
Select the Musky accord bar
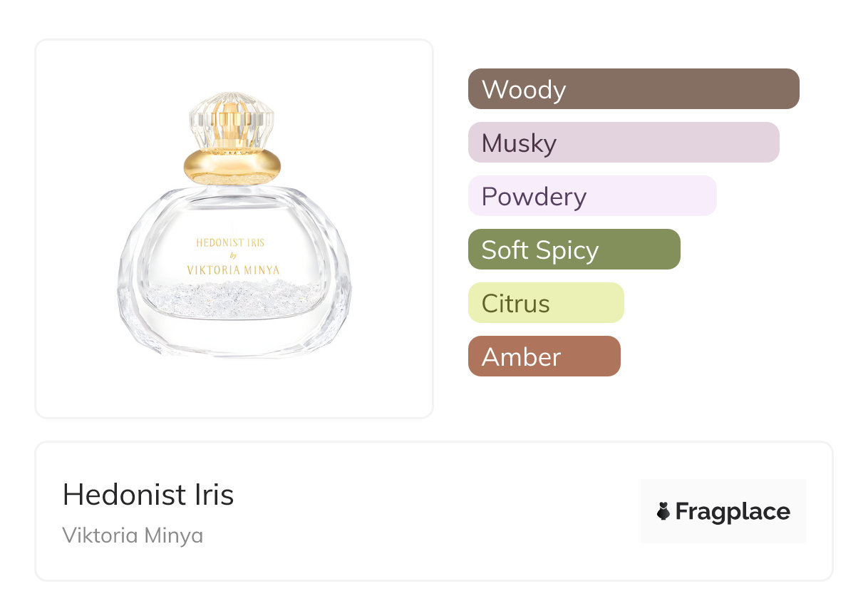click(x=624, y=143)
